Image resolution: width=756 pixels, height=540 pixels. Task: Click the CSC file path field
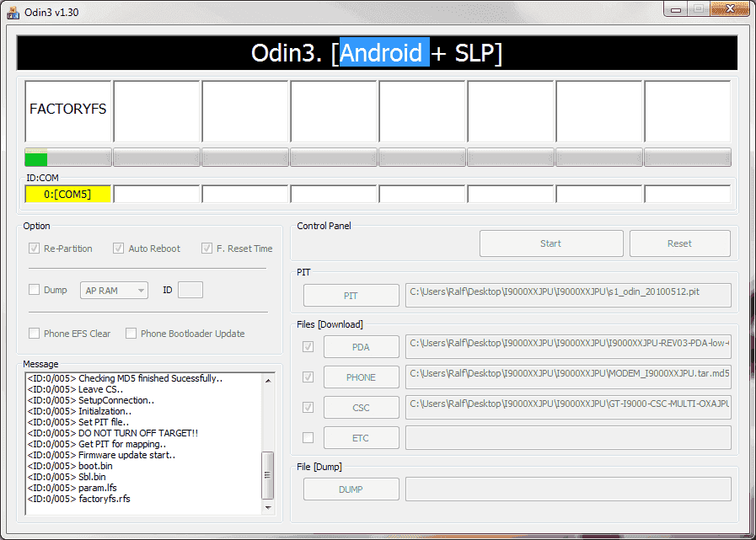tap(568, 408)
